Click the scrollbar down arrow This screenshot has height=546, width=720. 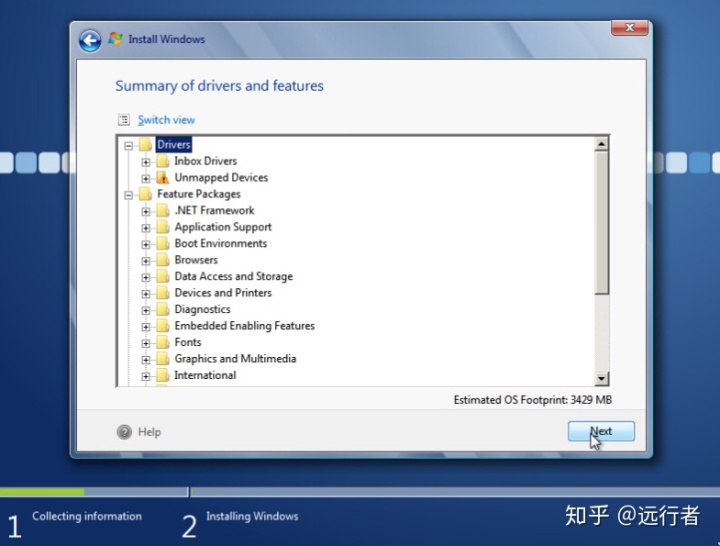coord(602,379)
